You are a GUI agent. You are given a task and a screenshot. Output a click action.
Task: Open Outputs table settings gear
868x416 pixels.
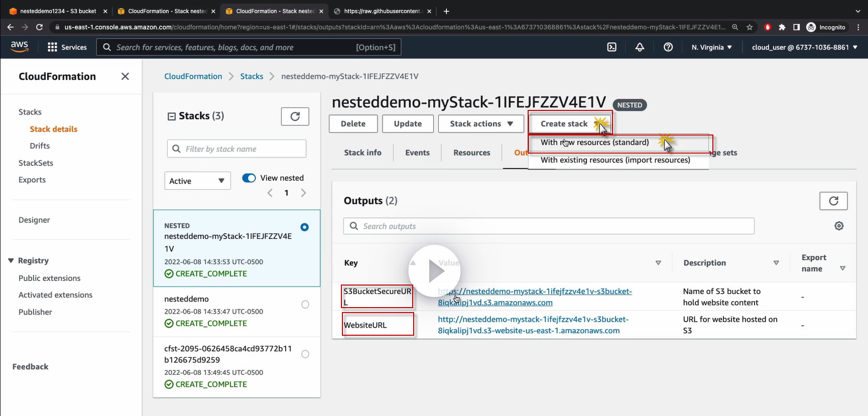pos(839,226)
